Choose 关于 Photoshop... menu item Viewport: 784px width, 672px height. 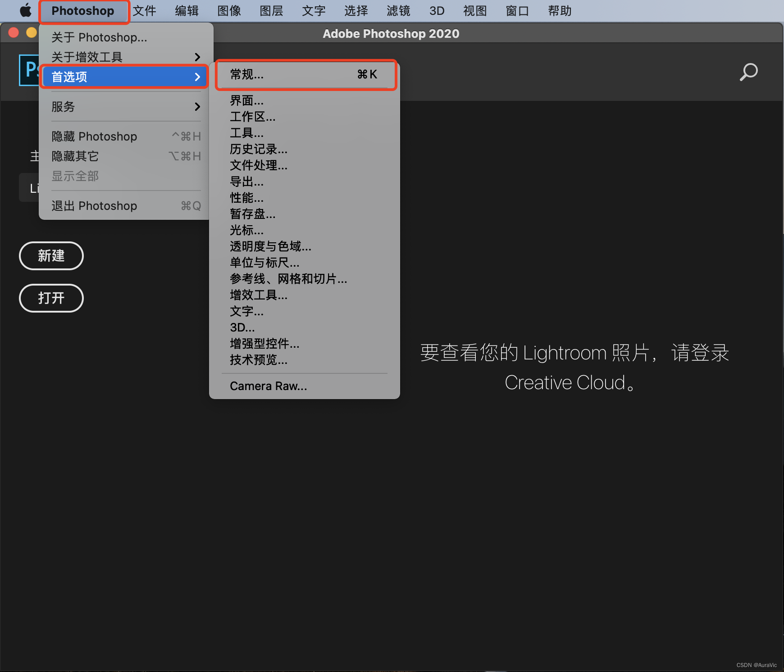coord(126,37)
